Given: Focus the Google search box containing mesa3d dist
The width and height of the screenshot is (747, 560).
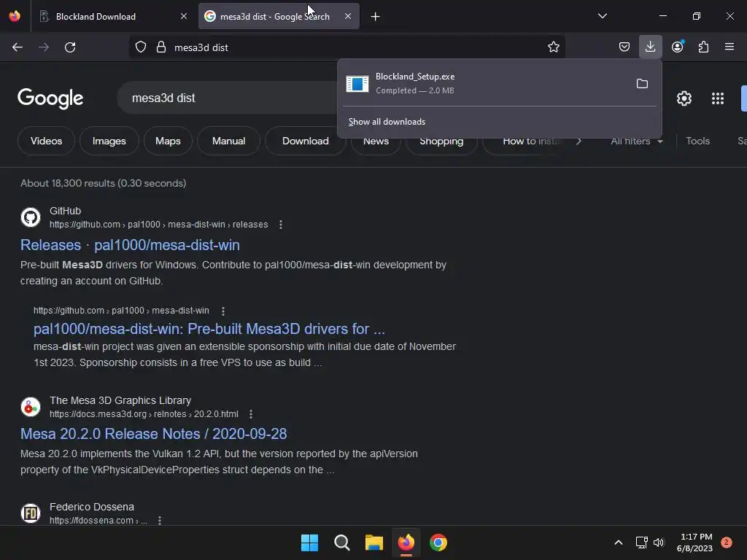Looking at the screenshot, I should [x=228, y=98].
